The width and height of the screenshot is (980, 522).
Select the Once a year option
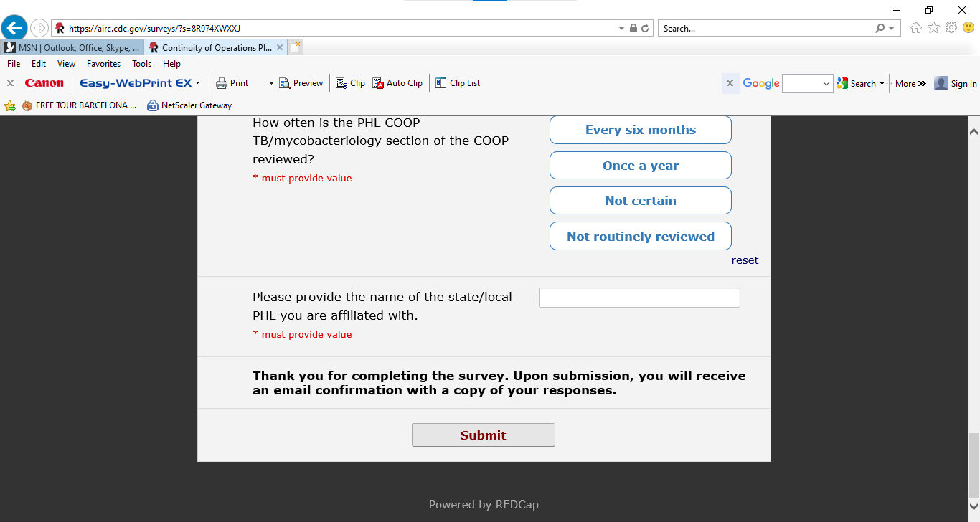[x=641, y=166]
